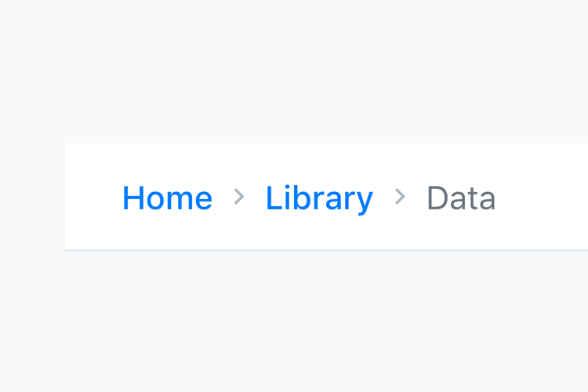Select the second breadcrumb separator arrow
The height and width of the screenshot is (392, 588).
click(400, 197)
